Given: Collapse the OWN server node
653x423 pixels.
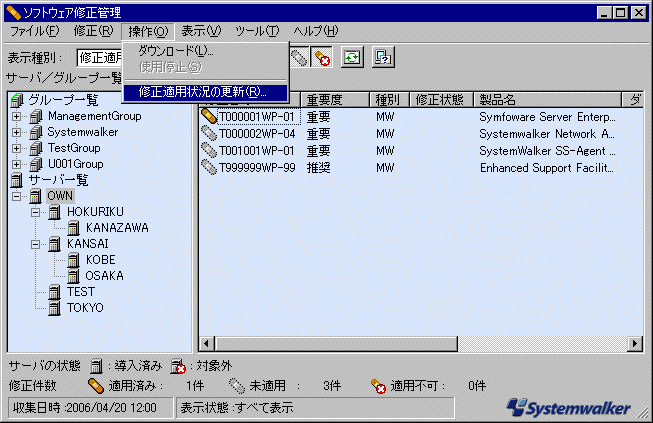Looking at the screenshot, I should click(16, 196).
